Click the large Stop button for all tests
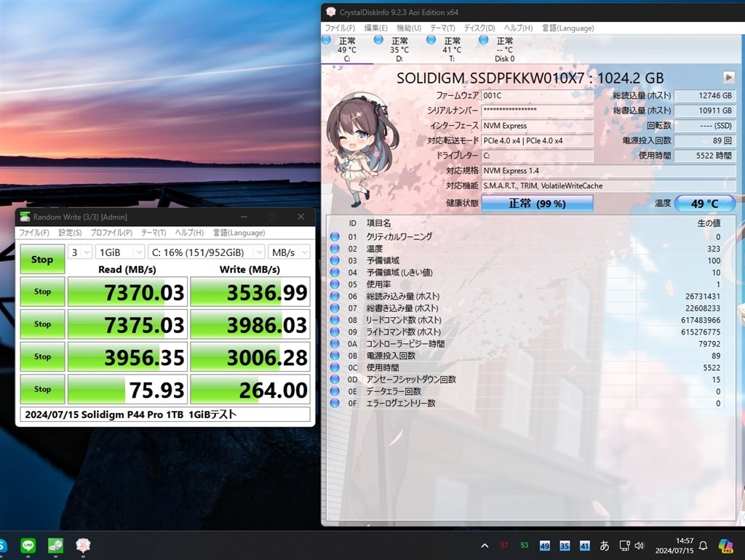Image resolution: width=745 pixels, height=560 pixels. (42, 259)
